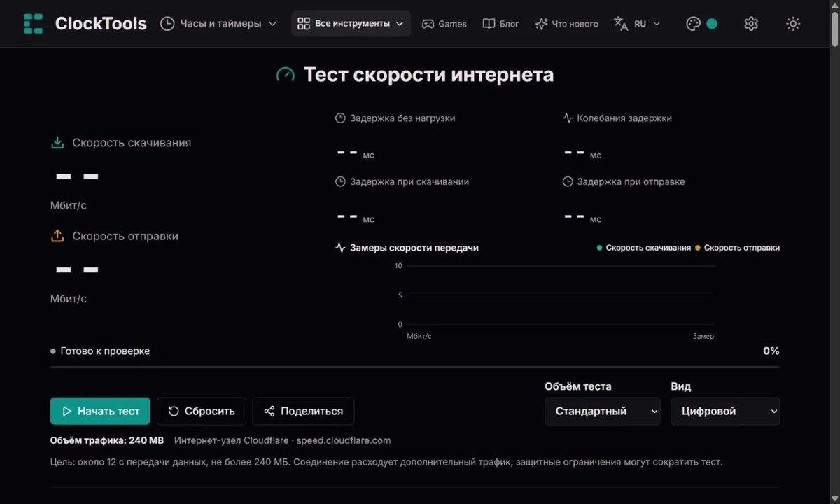Pick the teal accent color dot
This screenshot has height=504, width=840.
coord(712,24)
